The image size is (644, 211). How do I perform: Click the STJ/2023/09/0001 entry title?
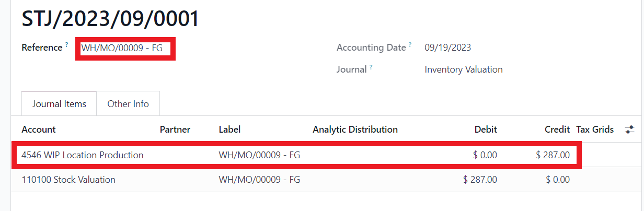point(110,19)
